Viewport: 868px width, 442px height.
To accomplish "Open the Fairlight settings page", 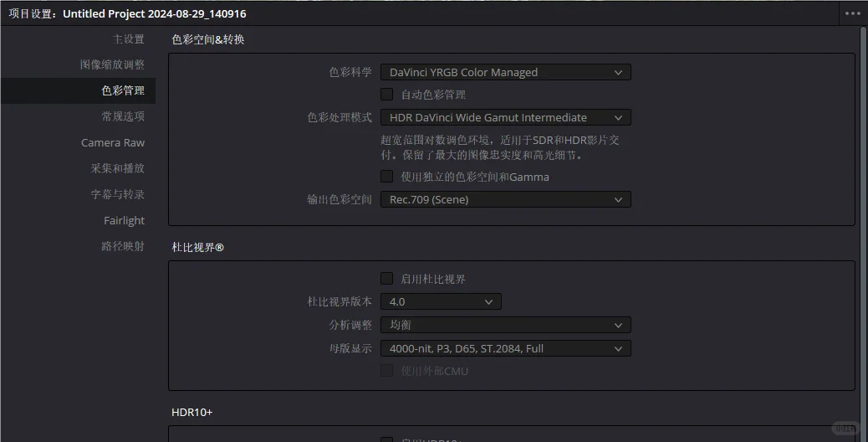I will (x=124, y=220).
